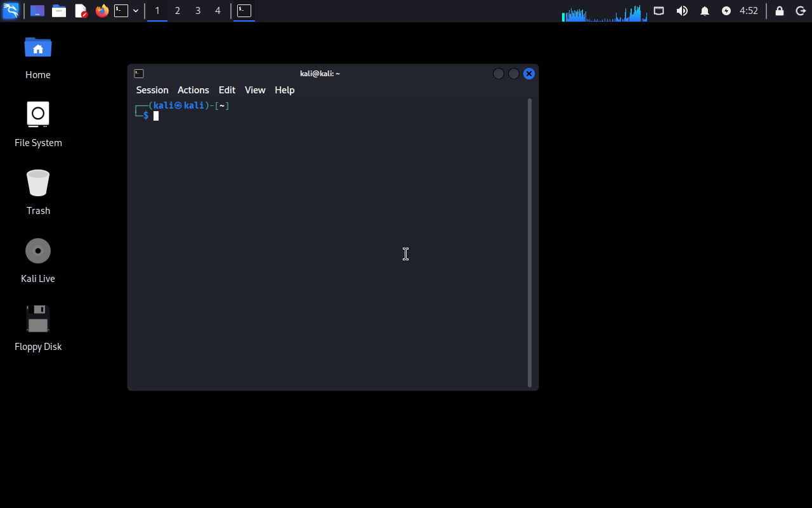The height and width of the screenshot is (508, 812).
Task: Expand the terminal launcher dropdown arrow
Action: tap(136, 11)
